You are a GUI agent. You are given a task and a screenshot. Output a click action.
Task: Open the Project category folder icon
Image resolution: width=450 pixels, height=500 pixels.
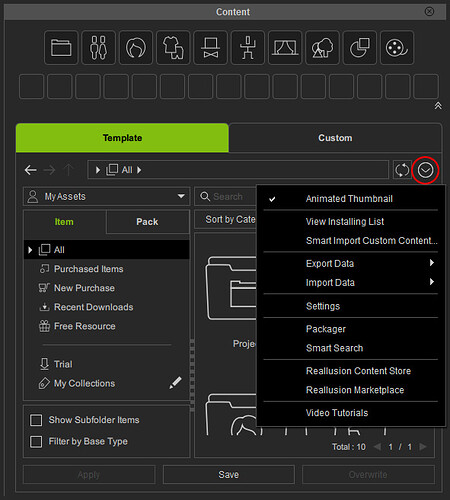(x=61, y=48)
